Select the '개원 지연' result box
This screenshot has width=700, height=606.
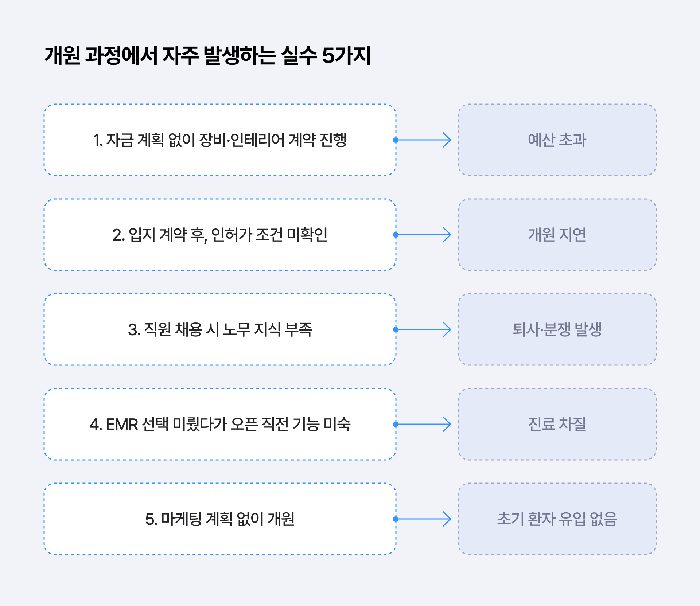(x=557, y=235)
